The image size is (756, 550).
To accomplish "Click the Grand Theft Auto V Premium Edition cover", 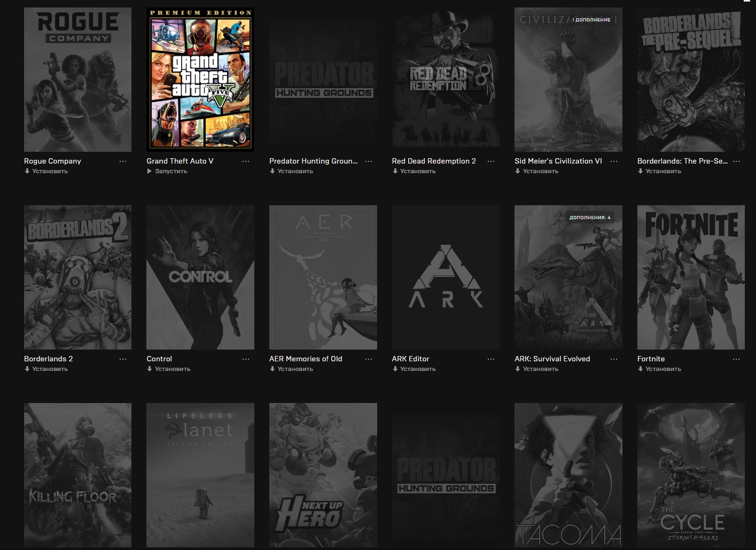I will [200, 80].
